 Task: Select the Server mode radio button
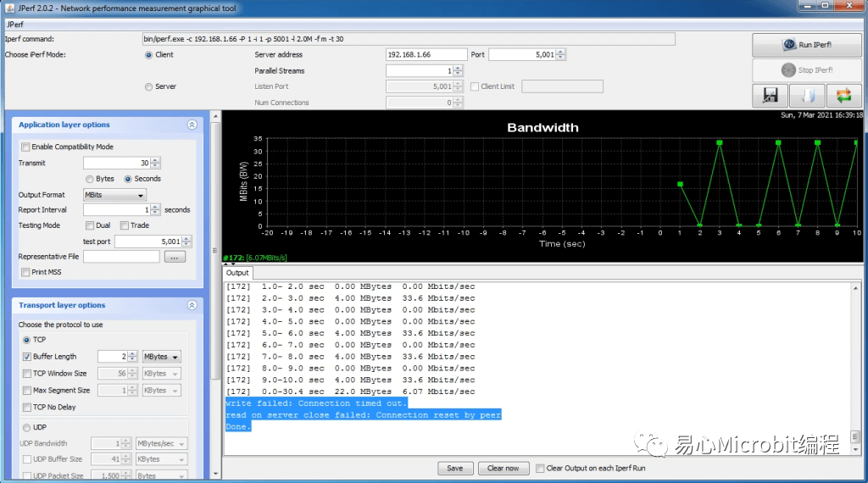click(x=149, y=86)
